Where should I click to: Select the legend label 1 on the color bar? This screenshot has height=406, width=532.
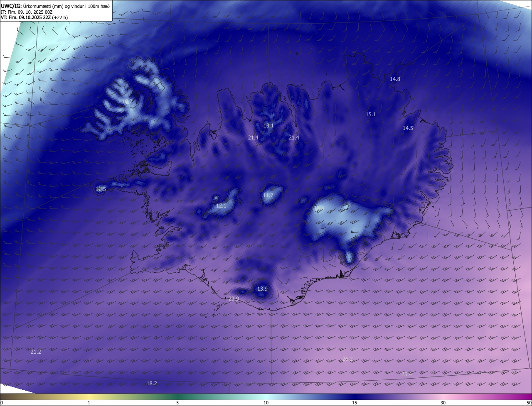[x=89, y=403]
